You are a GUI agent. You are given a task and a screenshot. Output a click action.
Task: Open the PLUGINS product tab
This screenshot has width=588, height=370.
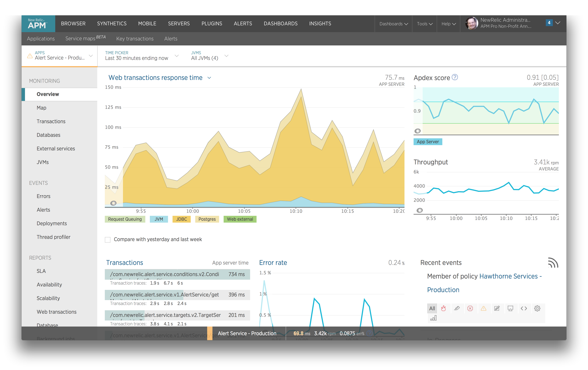(212, 24)
